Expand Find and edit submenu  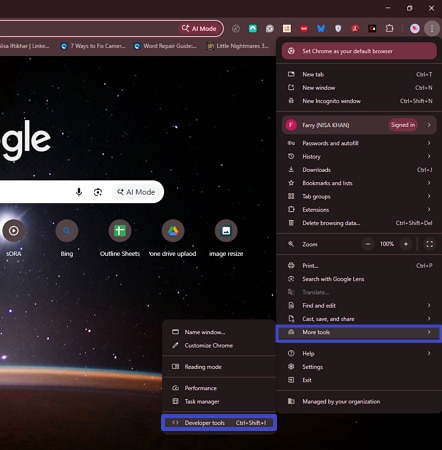pos(359,306)
